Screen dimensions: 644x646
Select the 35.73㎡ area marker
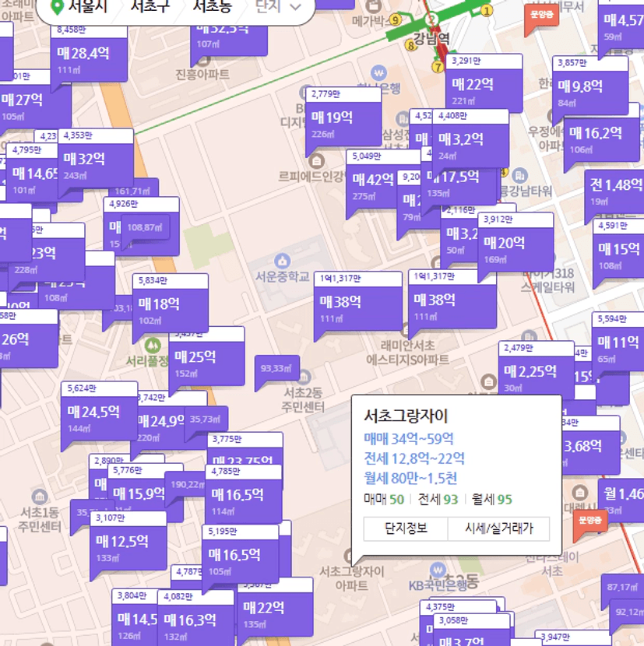click(206, 421)
